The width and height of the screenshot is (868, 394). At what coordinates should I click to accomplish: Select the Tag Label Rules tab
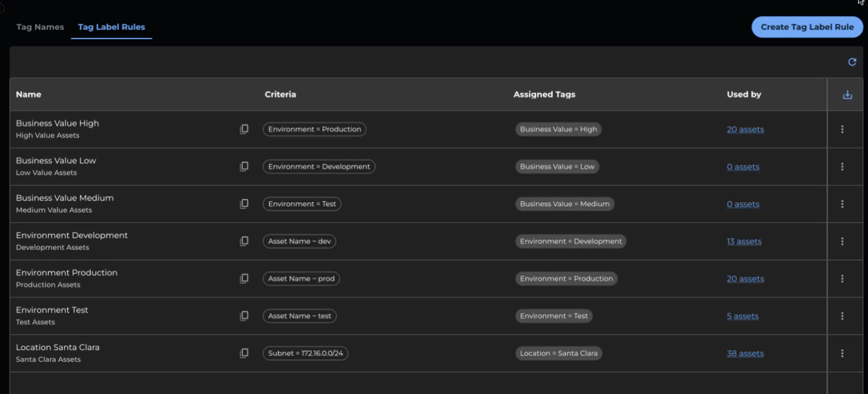[x=111, y=27]
